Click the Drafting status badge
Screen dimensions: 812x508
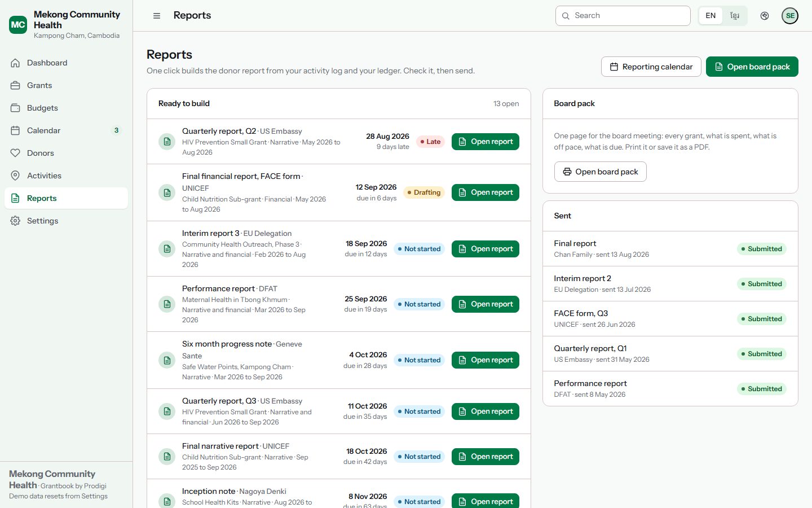424,192
